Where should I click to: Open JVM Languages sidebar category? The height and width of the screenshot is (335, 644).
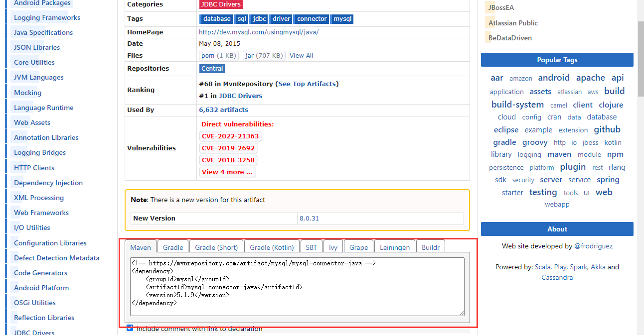pyautogui.click(x=39, y=77)
